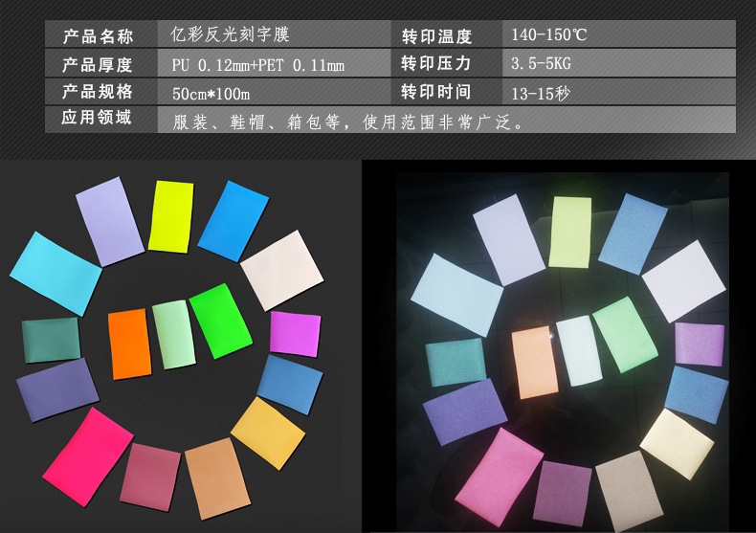Select the thickness value PU 0.12mm+PET 0.11mm
The image size is (756, 533).
258,65
